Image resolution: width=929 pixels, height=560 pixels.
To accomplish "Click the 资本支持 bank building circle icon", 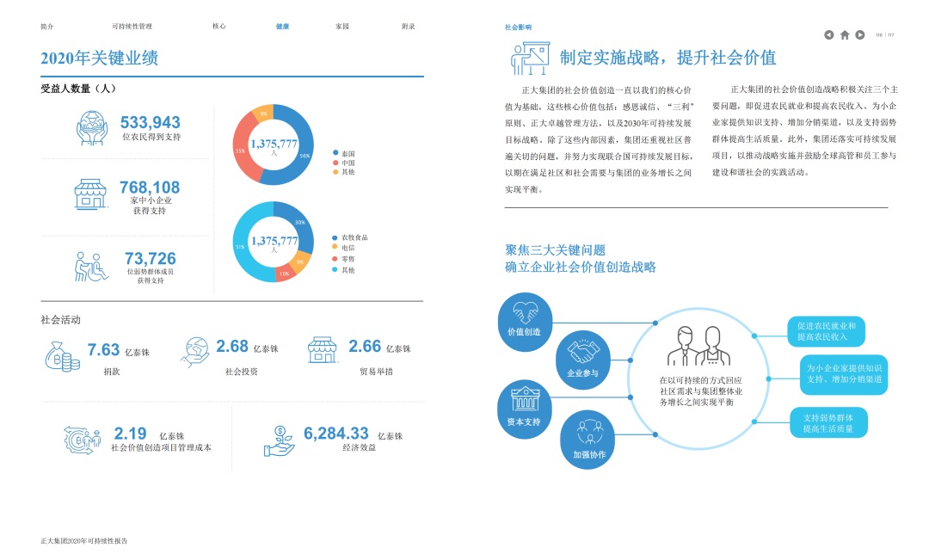I will (x=525, y=407).
